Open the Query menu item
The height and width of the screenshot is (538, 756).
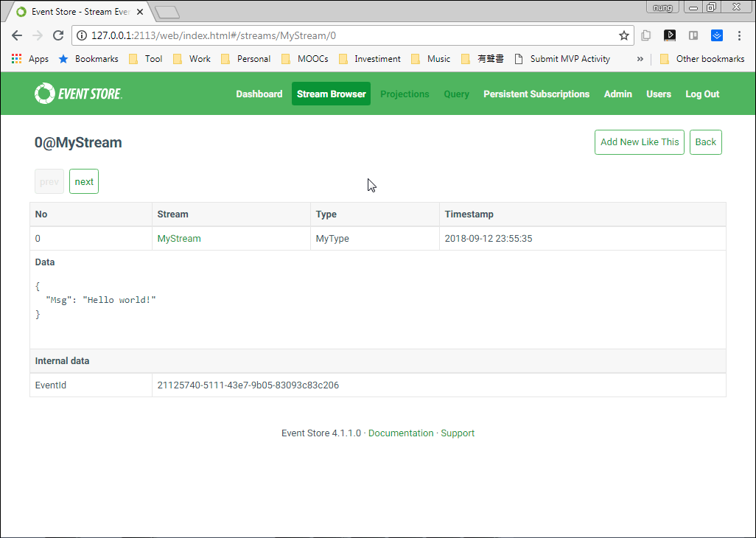pyautogui.click(x=456, y=94)
